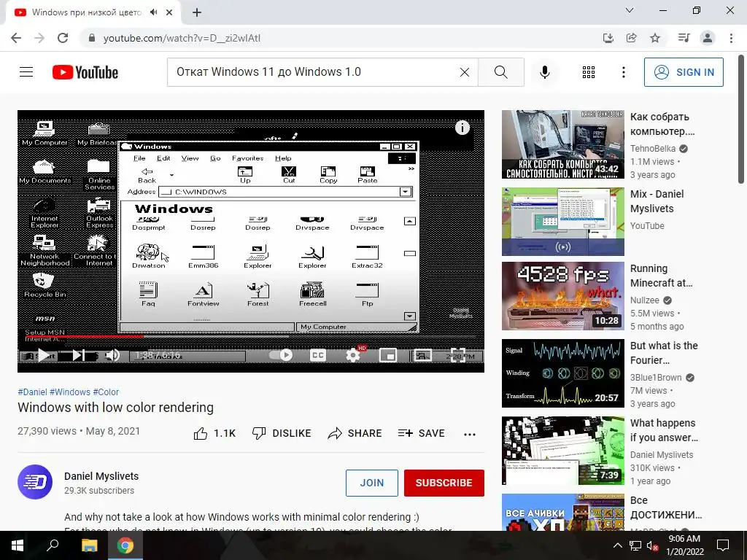Click the Sign In button
Viewport: 747px width, 560px height.
coord(684,72)
